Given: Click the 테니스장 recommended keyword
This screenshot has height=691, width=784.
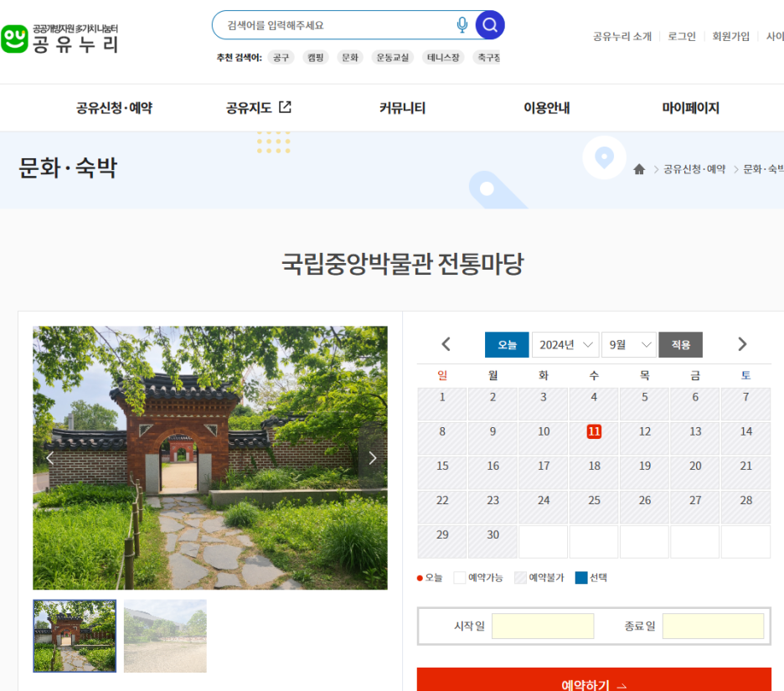Looking at the screenshot, I should (443, 58).
